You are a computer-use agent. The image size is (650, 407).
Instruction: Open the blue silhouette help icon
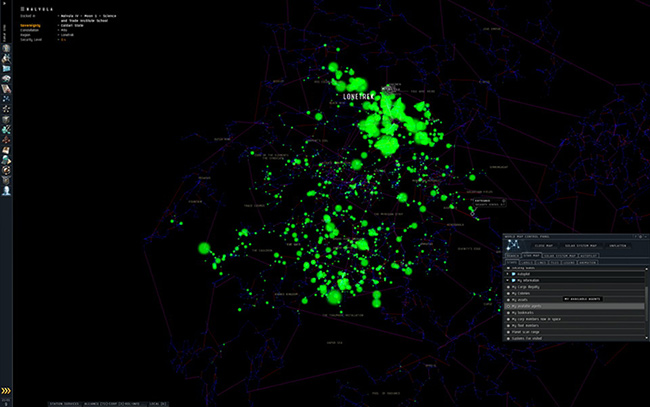pos(6,190)
